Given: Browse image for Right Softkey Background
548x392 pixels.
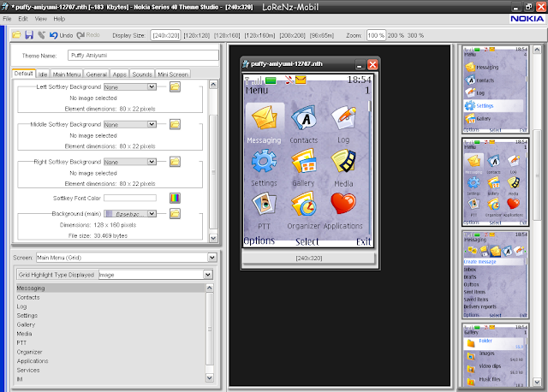Looking at the screenshot, I should coord(175,162).
